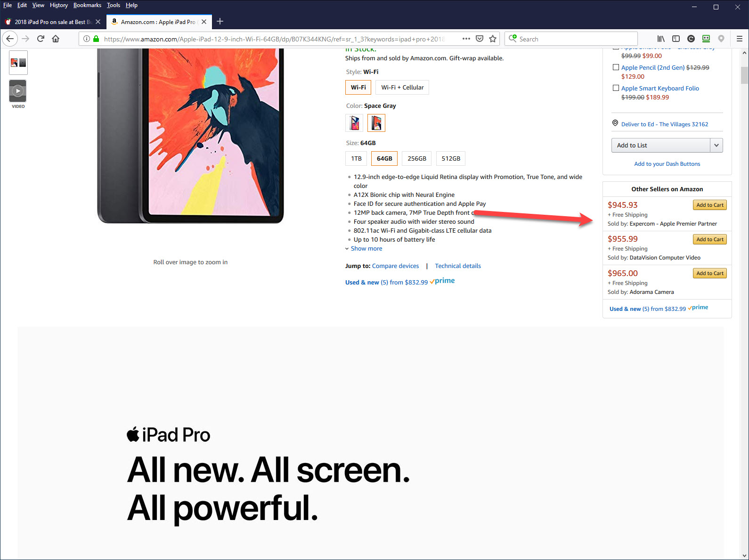The height and width of the screenshot is (560, 749).
Task: Open the Apple Pencil (2nd Gen) product link
Action: click(653, 67)
